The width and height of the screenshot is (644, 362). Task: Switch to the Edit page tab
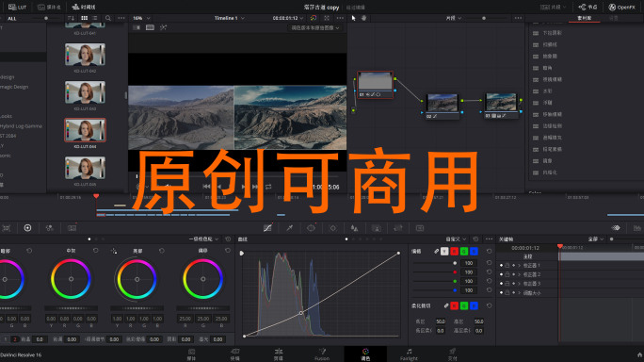point(279,354)
